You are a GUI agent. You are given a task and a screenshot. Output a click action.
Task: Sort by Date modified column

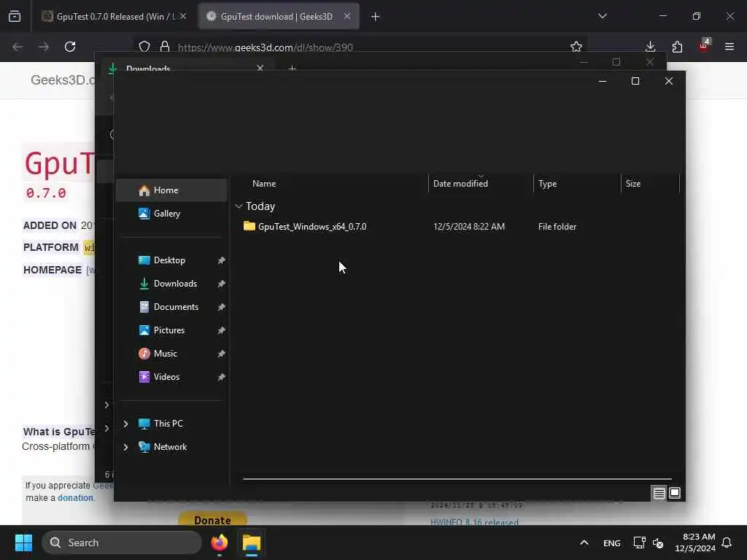(x=460, y=184)
